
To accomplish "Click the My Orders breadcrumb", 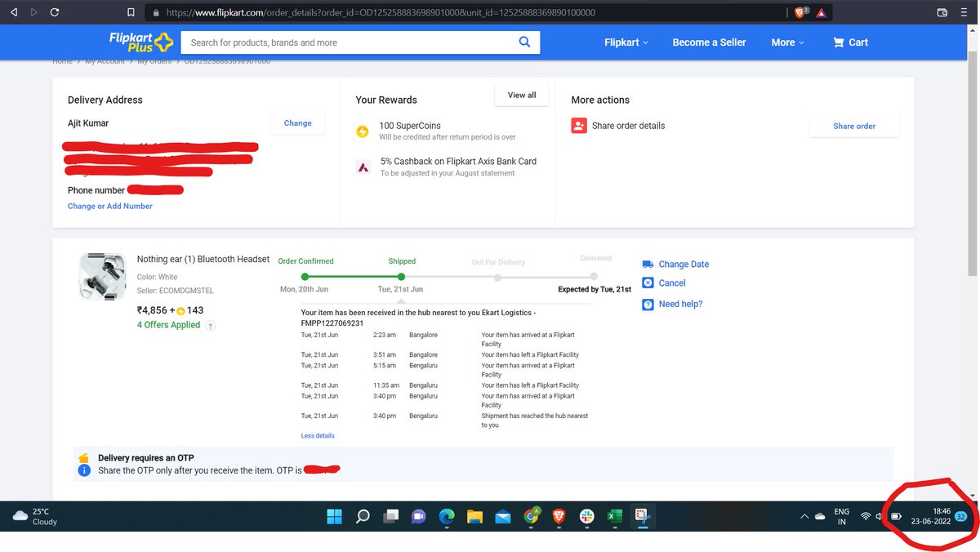I will (154, 61).
